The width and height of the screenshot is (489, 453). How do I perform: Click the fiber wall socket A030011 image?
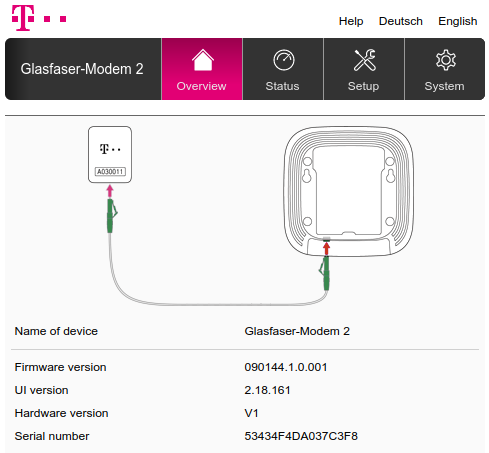coord(110,155)
